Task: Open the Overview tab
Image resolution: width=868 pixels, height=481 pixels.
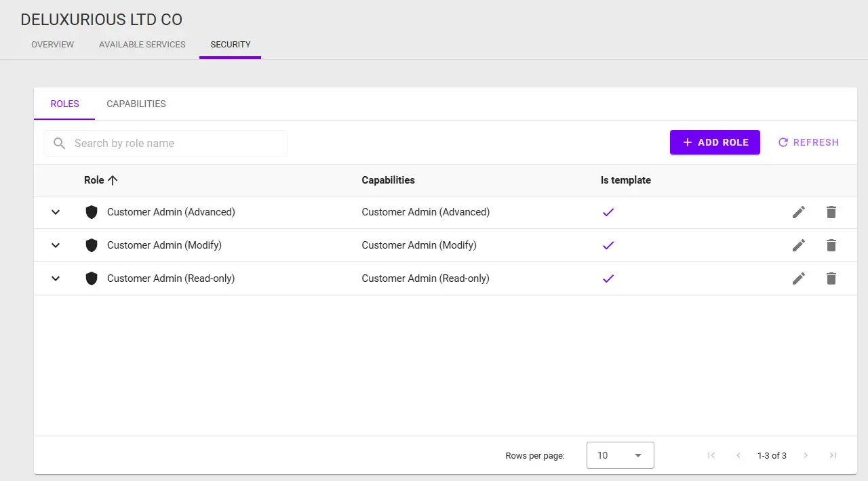Action: click(x=53, y=45)
